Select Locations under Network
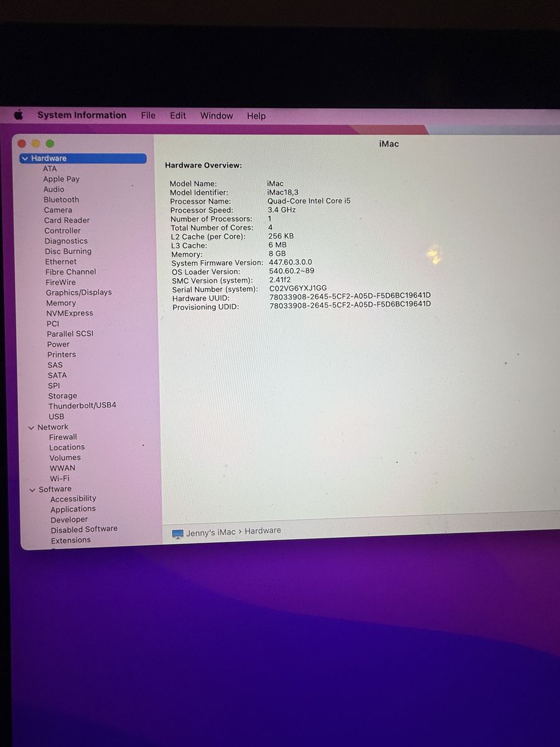This screenshot has height=747, width=560. [x=67, y=448]
